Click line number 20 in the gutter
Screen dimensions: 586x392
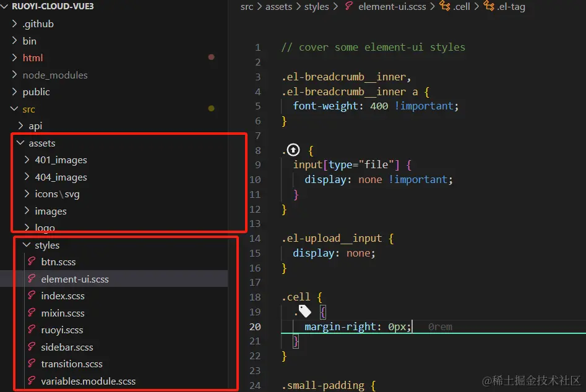tap(255, 326)
